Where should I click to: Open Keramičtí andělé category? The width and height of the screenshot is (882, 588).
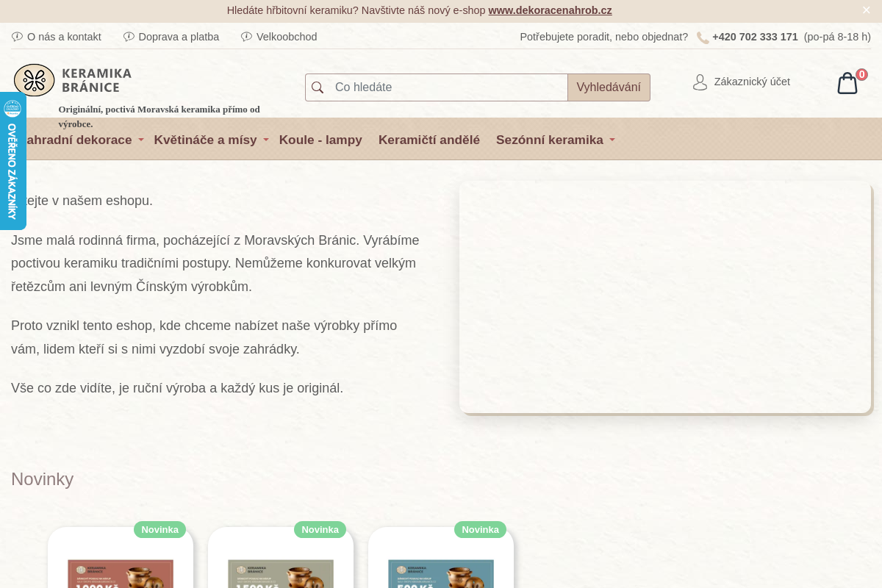(x=429, y=140)
